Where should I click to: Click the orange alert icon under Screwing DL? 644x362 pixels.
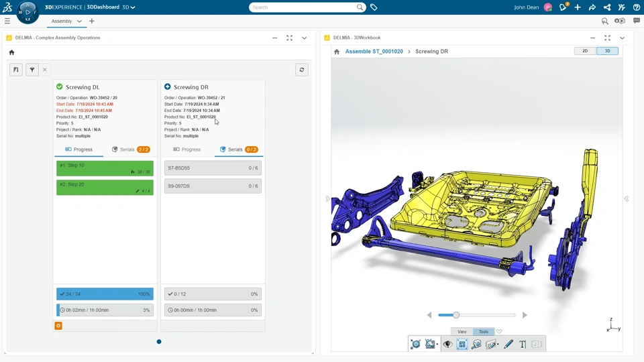pyautogui.click(x=58, y=326)
